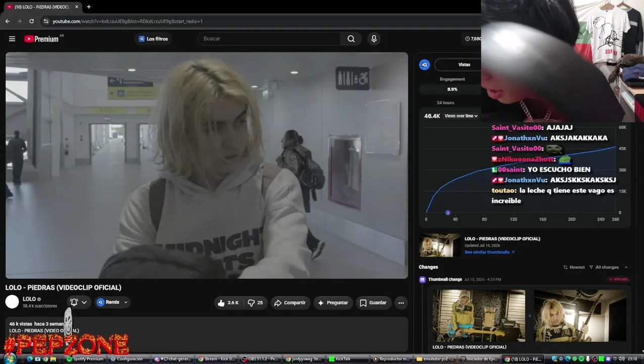Click the VPH 65% badge
Screen dimensions: 644x364
coord(618,280)
